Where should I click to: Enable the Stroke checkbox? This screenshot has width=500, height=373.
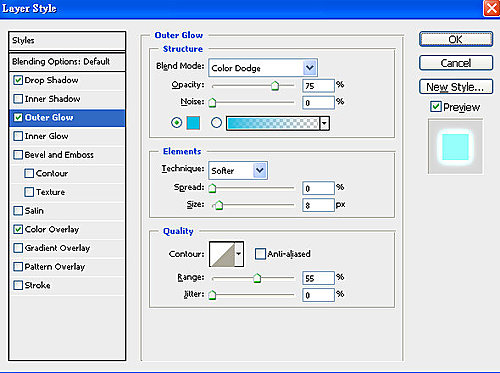pyautogui.click(x=18, y=286)
